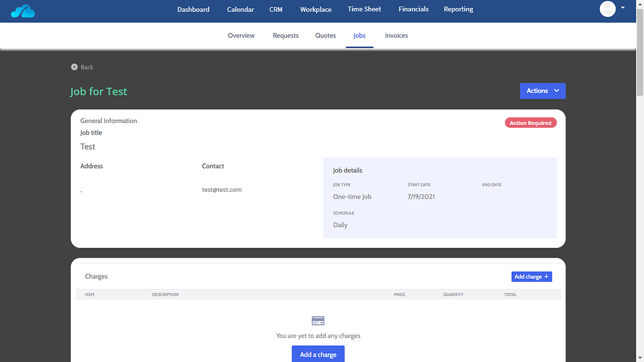Click the scrollbar down arrow
Viewport: 644px width, 362px height.
(x=640, y=358)
